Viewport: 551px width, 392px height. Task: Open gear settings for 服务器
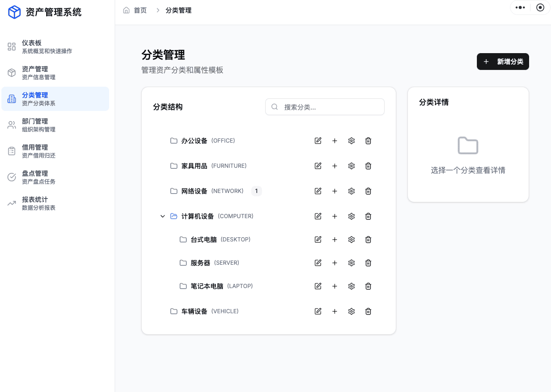click(351, 263)
